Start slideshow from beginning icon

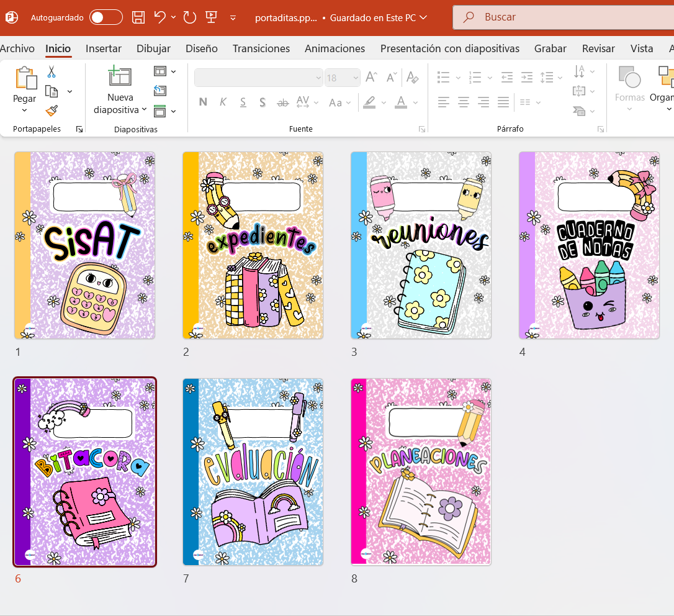coord(211,17)
